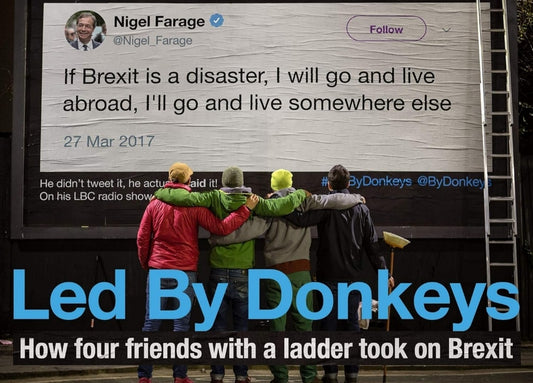Click the bright yellow beanie hat
This screenshot has width=533, height=383.
tap(281, 180)
